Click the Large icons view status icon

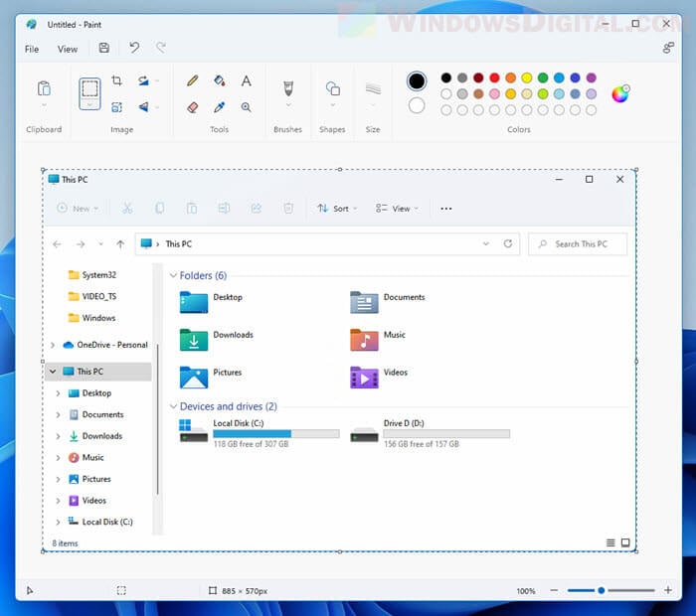coord(625,542)
